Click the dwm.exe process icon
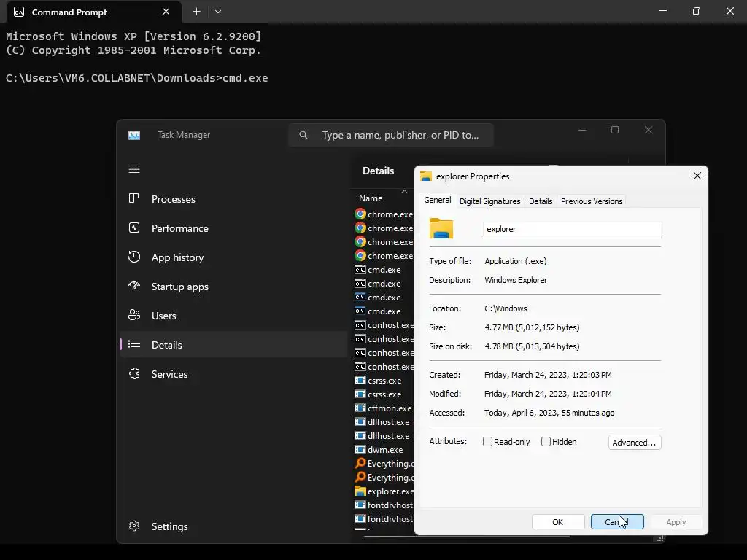Viewport: 747px width, 560px height. pyautogui.click(x=360, y=449)
